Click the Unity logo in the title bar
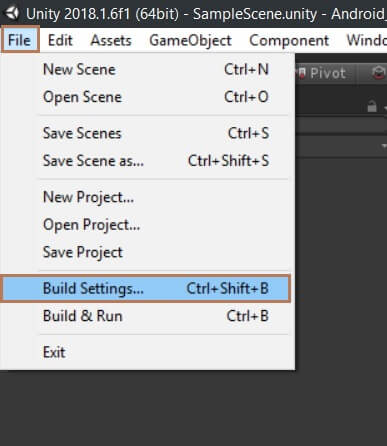 coord(12,13)
